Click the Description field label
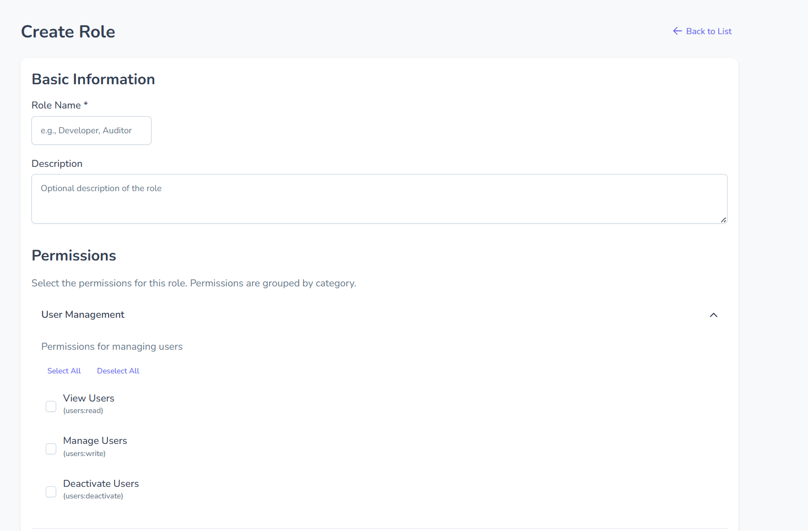The height and width of the screenshot is (532, 808). 57,164
